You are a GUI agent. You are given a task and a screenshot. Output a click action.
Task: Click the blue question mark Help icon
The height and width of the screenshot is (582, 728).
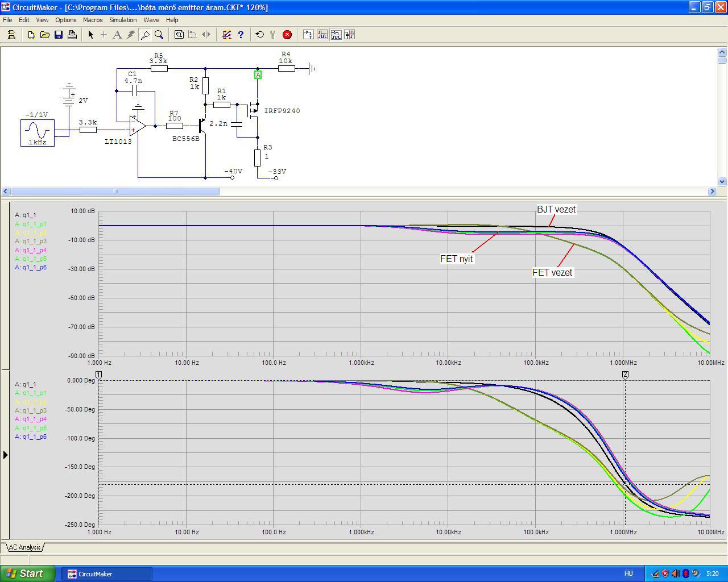[x=241, y=35]
